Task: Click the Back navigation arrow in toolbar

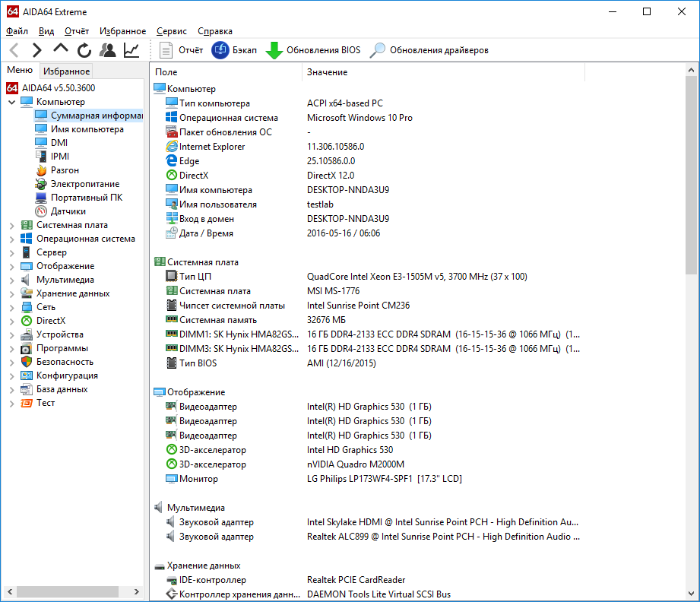Action: (14, 50)
